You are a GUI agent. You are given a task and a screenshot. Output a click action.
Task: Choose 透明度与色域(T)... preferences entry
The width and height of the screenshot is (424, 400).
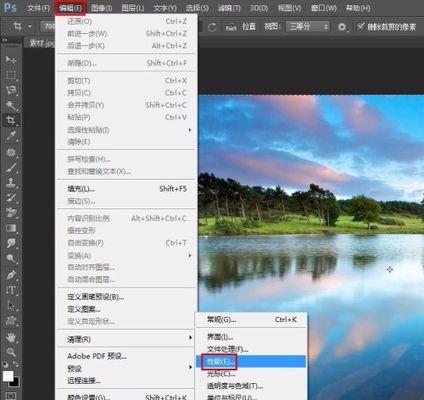coord(251,386)
